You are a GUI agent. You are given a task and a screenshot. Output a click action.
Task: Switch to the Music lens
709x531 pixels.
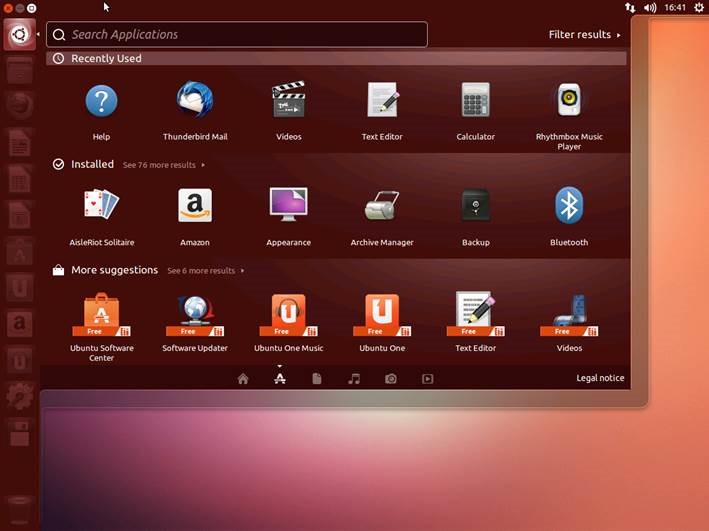click(x=354, y=379)
